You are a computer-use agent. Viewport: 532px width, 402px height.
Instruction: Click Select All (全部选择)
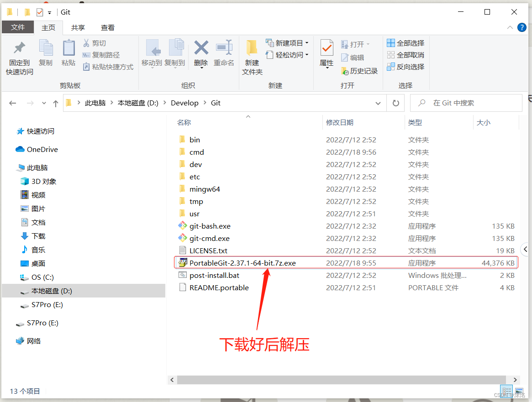coord(406,43)
